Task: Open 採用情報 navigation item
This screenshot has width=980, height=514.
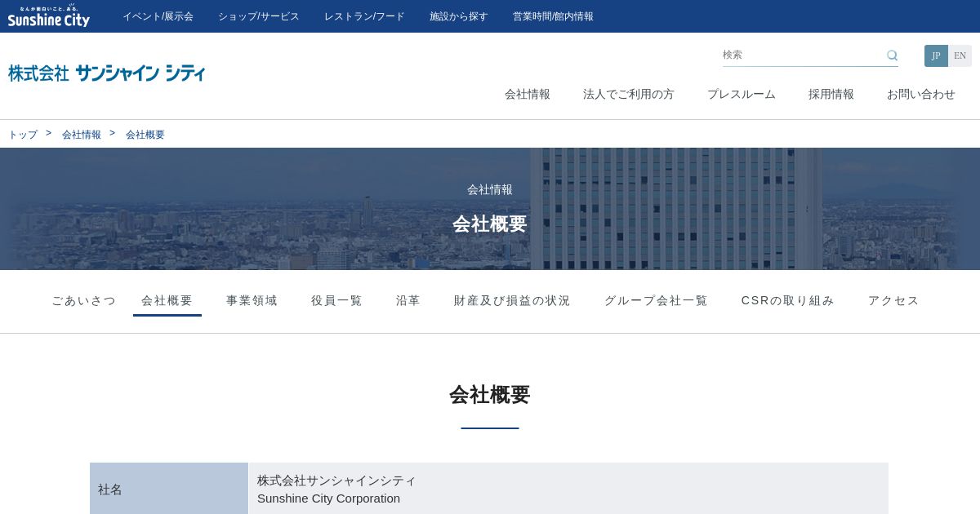Action: click(x=831, y=94)
